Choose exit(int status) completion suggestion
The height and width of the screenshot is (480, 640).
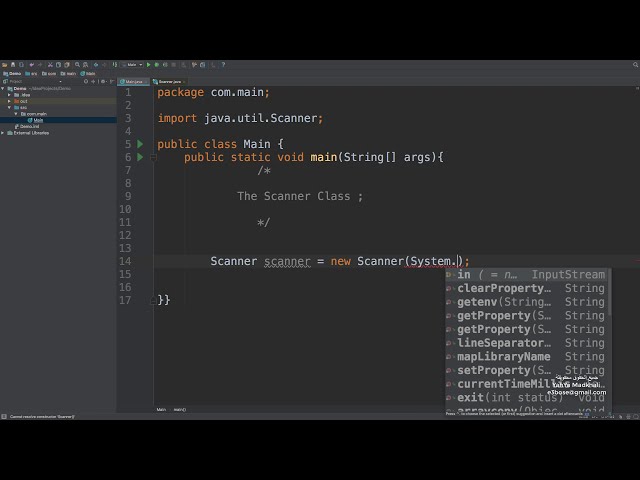(x=527, y=398)
